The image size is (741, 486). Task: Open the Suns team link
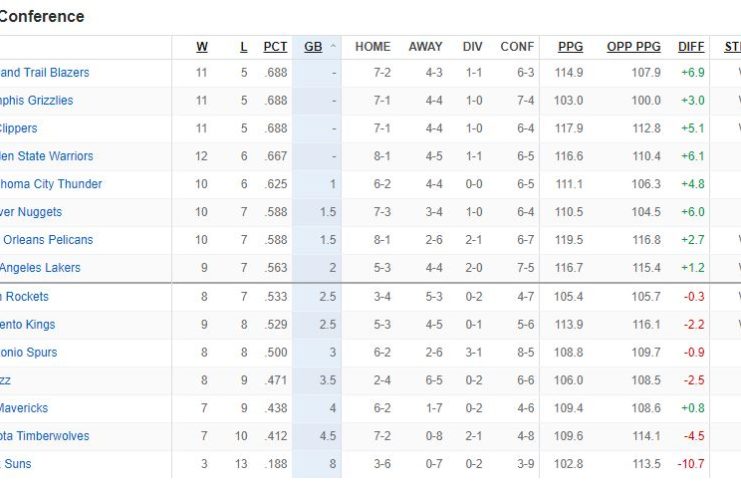[16, 465]
